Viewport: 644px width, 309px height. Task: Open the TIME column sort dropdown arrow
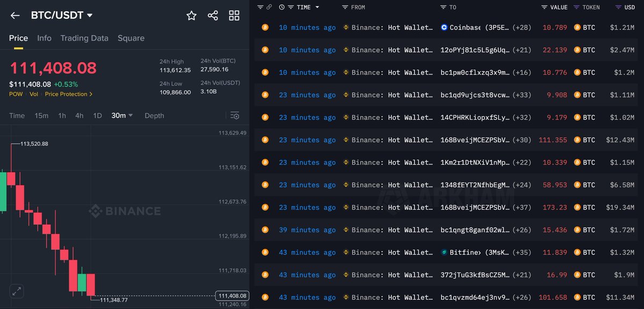317,7
